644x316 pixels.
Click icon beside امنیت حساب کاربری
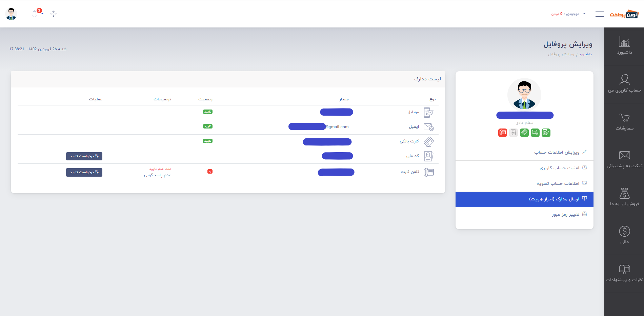584,167
